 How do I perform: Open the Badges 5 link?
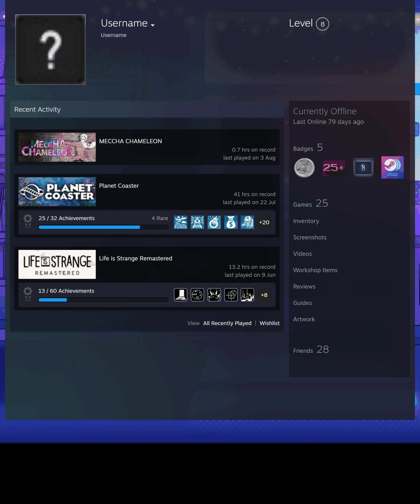pyautogui.click(x=308, y=148)
